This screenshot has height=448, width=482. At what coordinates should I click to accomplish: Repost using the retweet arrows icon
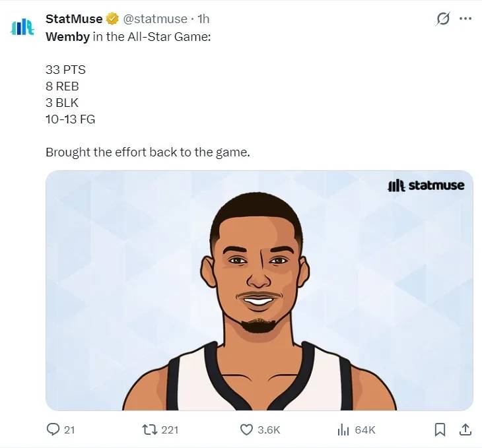point(149,430)
